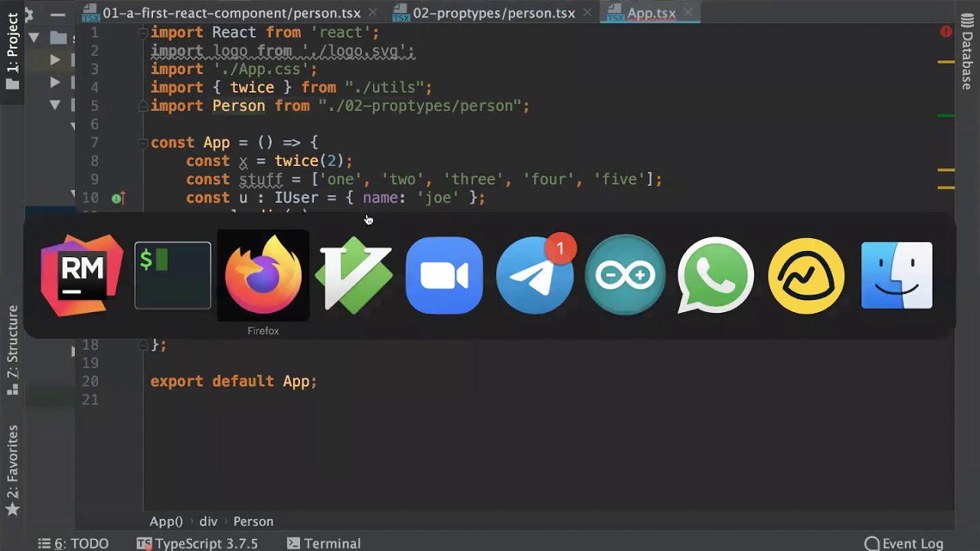Image resolution: width=980 pixels, height=551 pixels.
Task: Close the 02-proptypes/person.tsx tab
Action: (x=587, y=13)
